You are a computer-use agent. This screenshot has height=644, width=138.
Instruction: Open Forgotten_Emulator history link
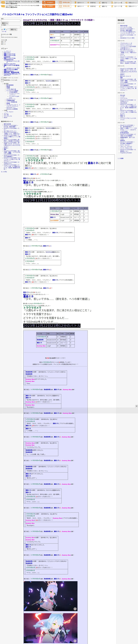(126, 153)
